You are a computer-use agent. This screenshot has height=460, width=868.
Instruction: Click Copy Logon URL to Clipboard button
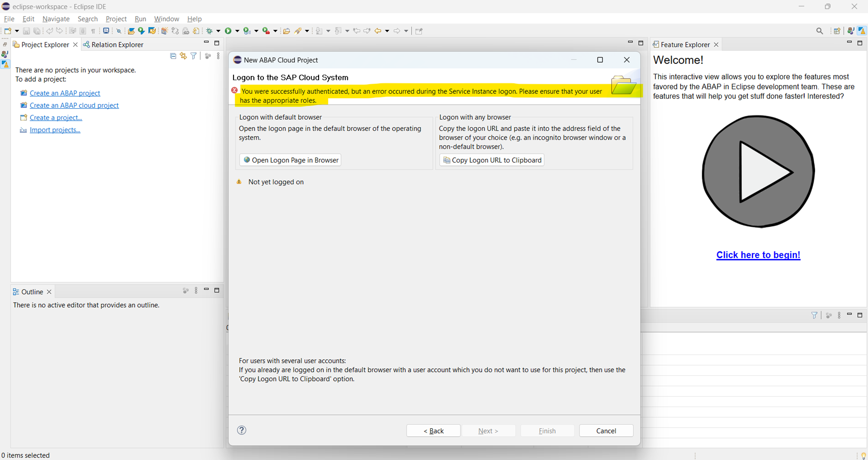(492, 160)
